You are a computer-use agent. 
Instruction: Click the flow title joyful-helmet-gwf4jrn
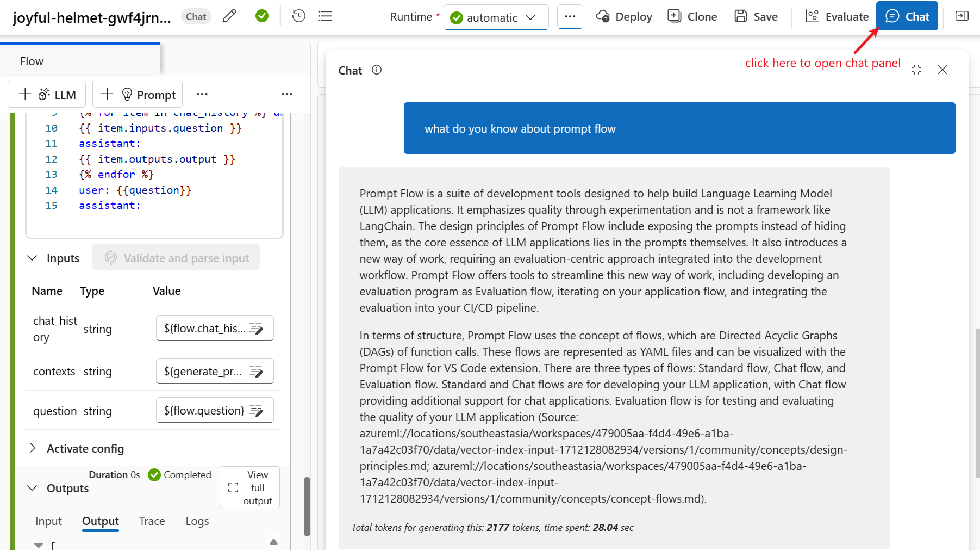(x=92, y=18)
